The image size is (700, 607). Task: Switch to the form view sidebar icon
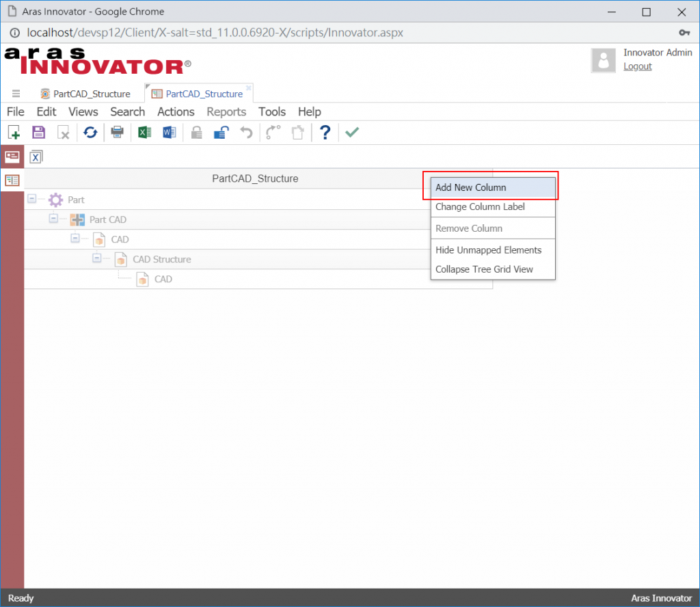click(x=12, y=157)
